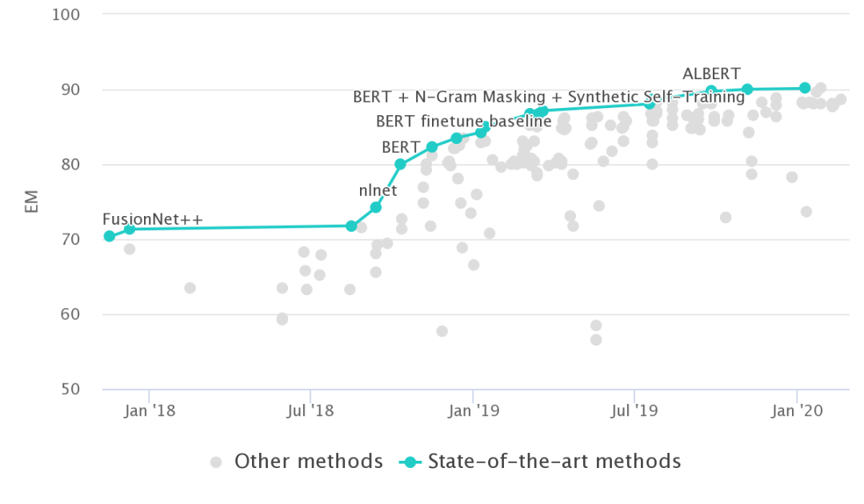This screenshot has width=864, height=504.
Task: Click the isolated gray point between Jan '18 and Jul '18
Action: [190, 288]
